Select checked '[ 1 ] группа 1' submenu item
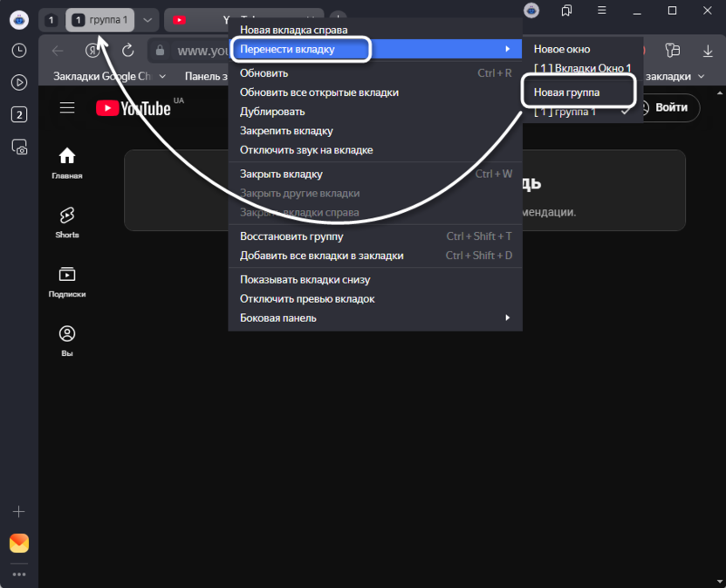726x588 pixels. click(x=583, y=112)
